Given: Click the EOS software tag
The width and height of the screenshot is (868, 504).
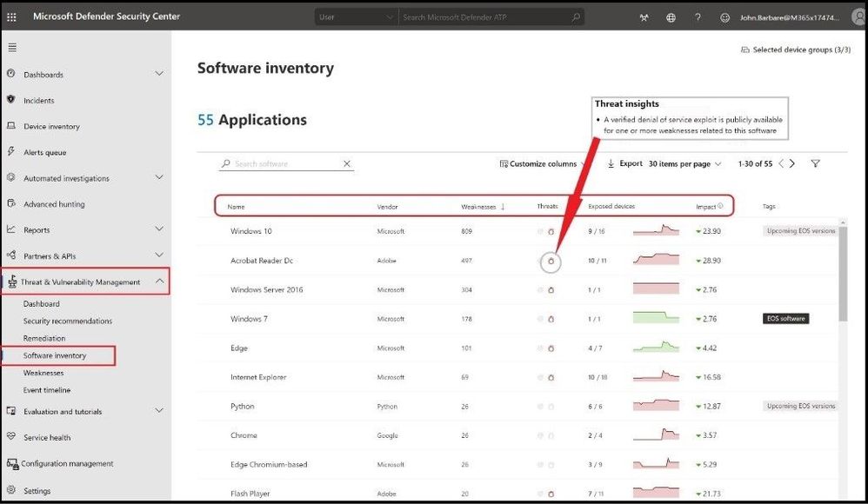Looking at the screenshot, I should [785, 319].
